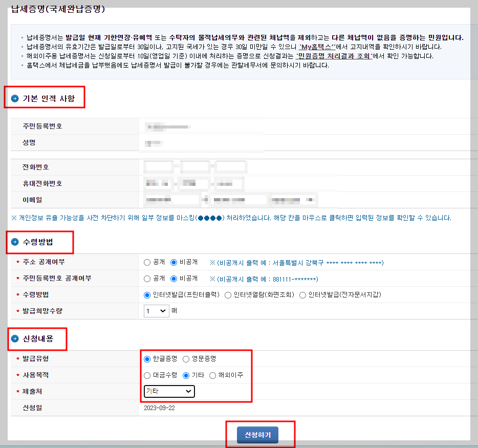Viewport: 478px width, 448px height.
Task: Click the blue arrow icon beside 신청내용
Action: click(14, 338)
